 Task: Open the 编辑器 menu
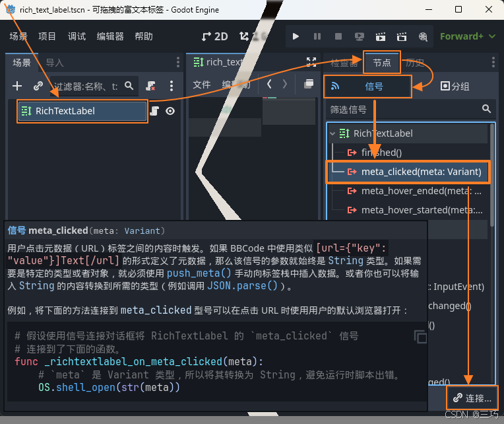[110, 36]
